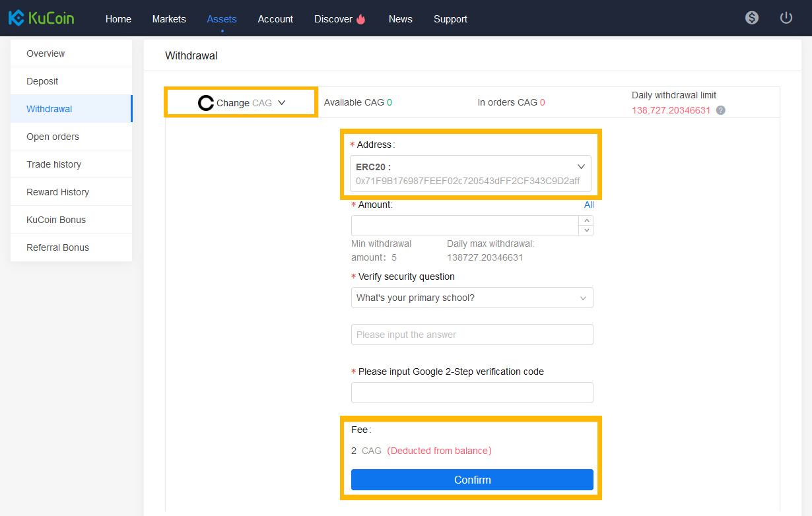Viewport: 812px width, 516px height.
Task: Open the security question dropdown
Action: tap(472, 298)
